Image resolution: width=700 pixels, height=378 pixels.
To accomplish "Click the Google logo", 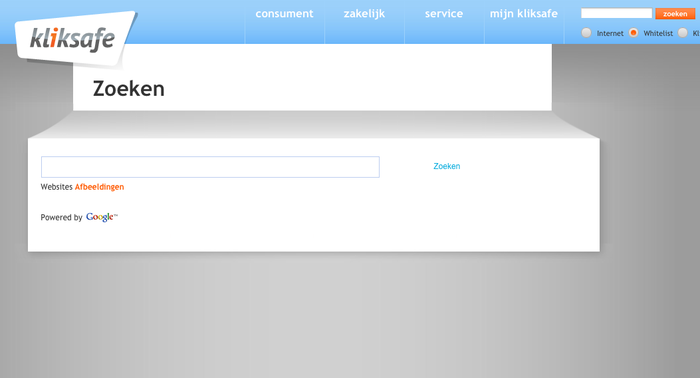I will 101,217.
